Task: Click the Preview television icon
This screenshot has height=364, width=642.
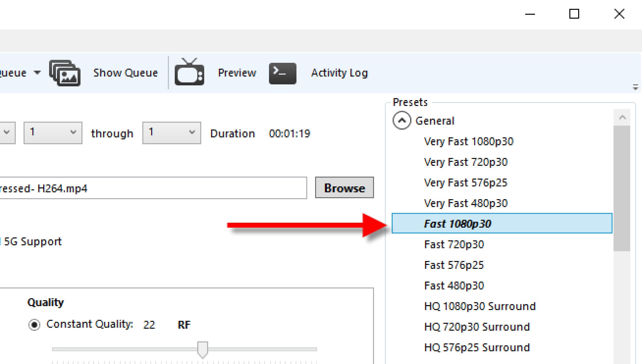Action: pos(189,72)
